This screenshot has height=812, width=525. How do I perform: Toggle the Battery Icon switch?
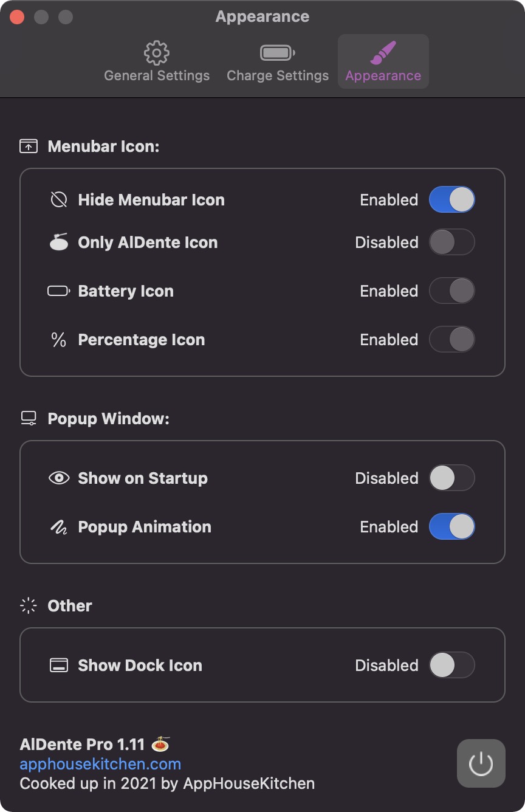click(451, 291)
